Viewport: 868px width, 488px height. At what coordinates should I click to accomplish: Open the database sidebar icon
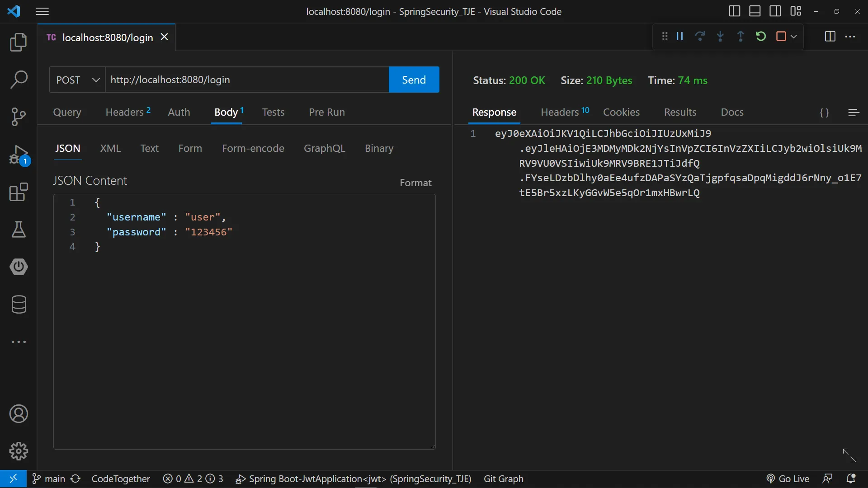click(x=19, y=305)
